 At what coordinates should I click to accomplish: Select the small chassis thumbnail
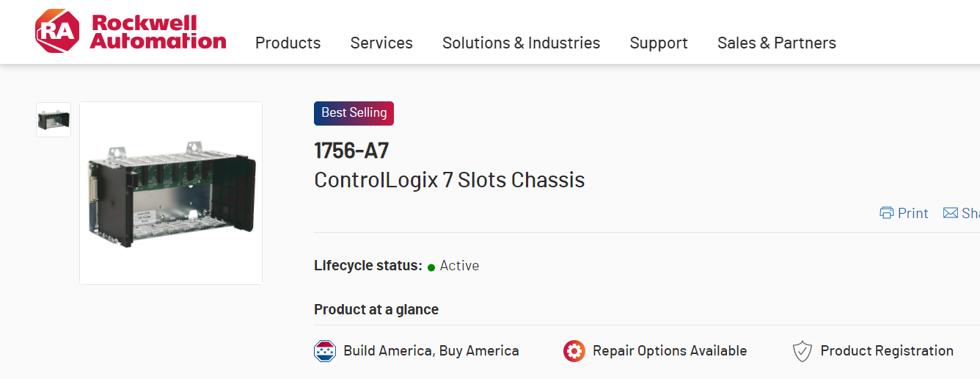tap(54, 120)
